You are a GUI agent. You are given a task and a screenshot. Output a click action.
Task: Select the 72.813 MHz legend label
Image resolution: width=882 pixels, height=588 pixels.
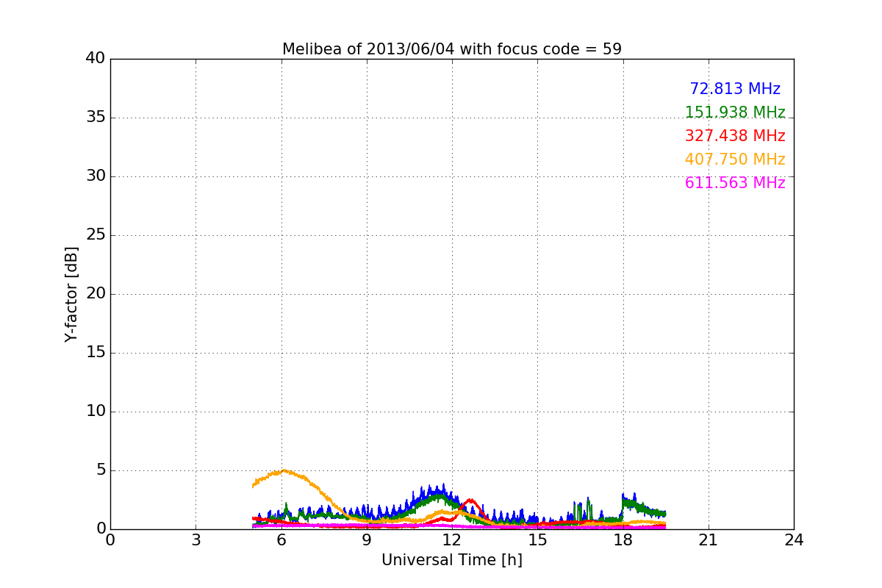(x=735, y=89)
